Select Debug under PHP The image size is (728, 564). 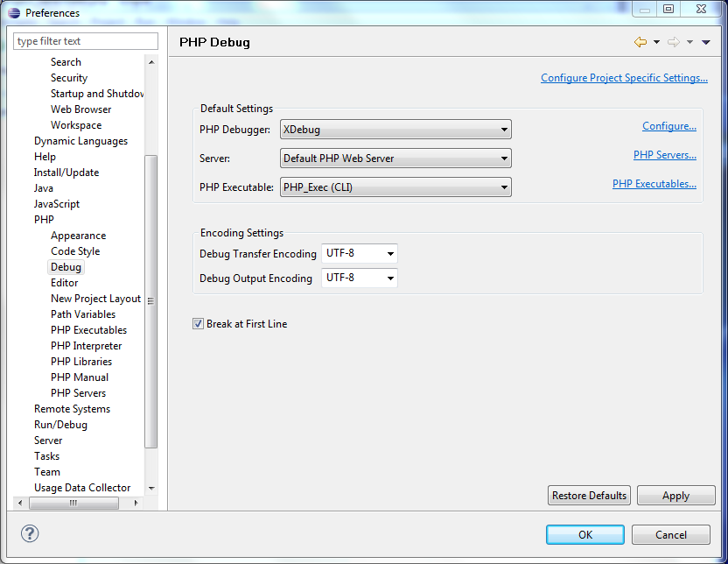66,267
